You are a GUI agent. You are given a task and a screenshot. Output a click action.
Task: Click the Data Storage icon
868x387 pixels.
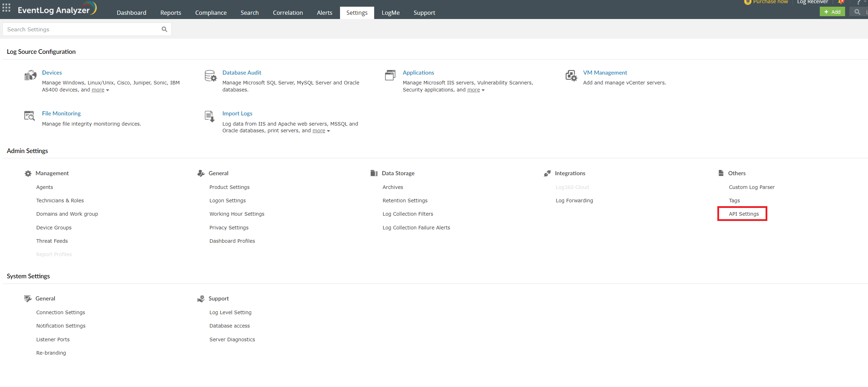(374, 173)
